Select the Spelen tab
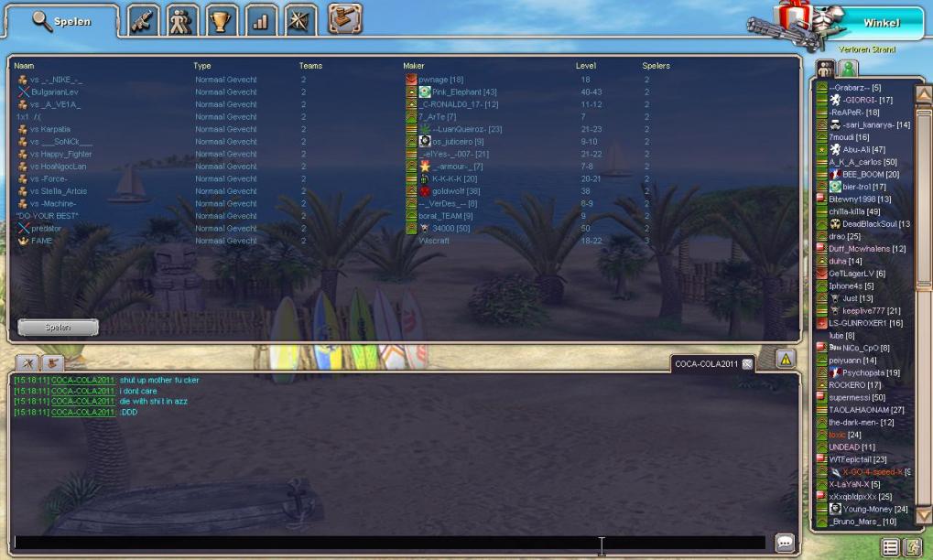 click(x=62, y=22)
